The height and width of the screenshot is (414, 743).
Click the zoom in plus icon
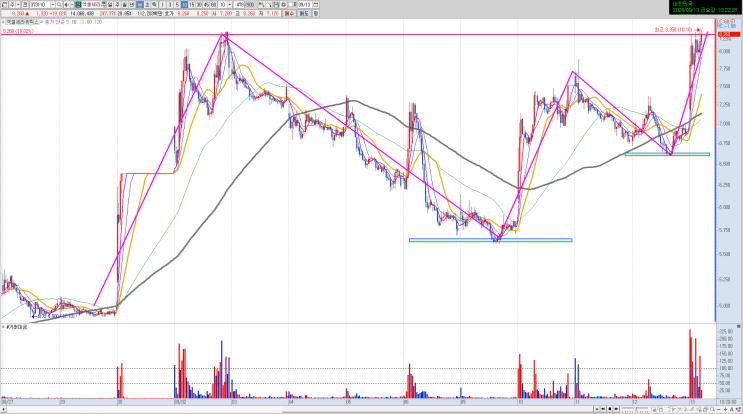725,409
